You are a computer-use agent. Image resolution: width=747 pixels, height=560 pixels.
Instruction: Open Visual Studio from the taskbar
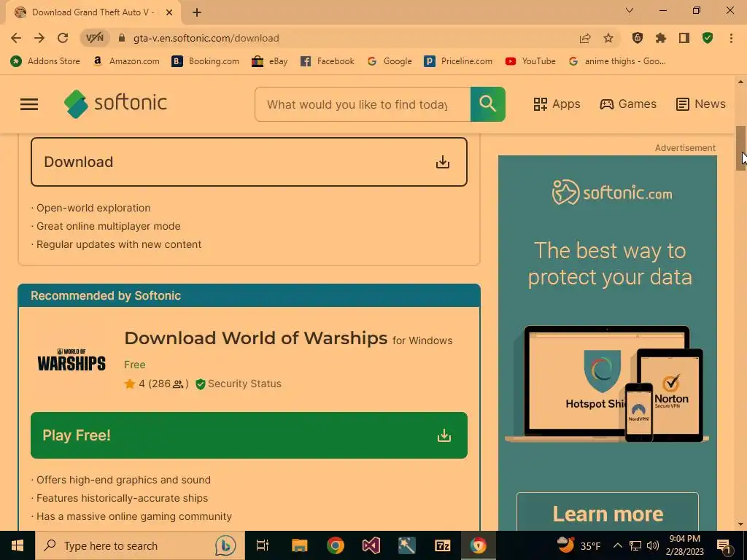coord(371,545)
